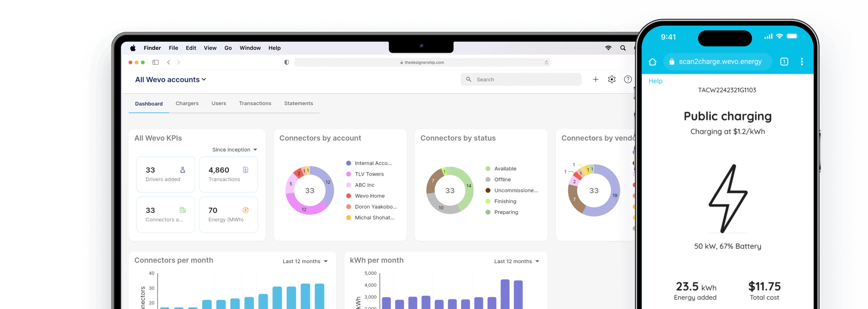Click the tallest bar in kWh chart
The image size is (868, 309).
coord(505,294)
